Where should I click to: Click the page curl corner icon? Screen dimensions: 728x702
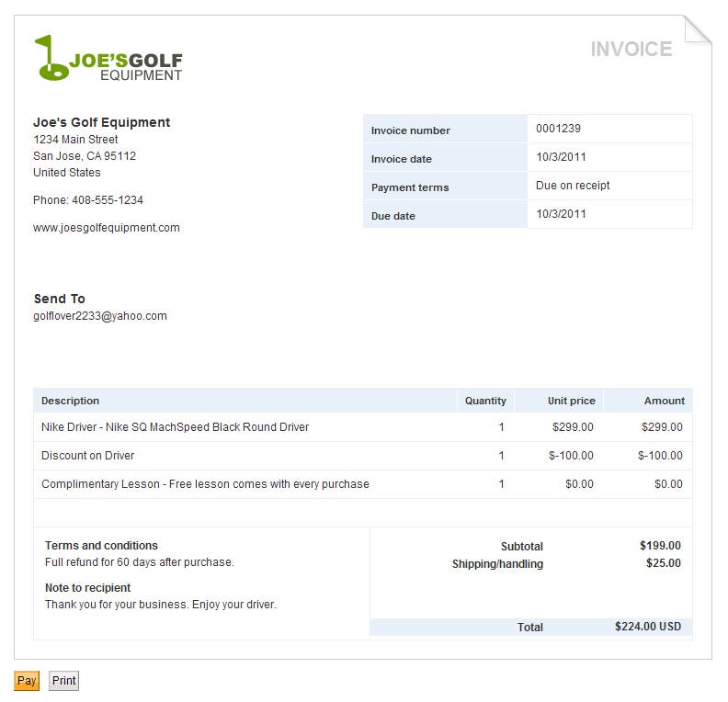pos(697,30)
